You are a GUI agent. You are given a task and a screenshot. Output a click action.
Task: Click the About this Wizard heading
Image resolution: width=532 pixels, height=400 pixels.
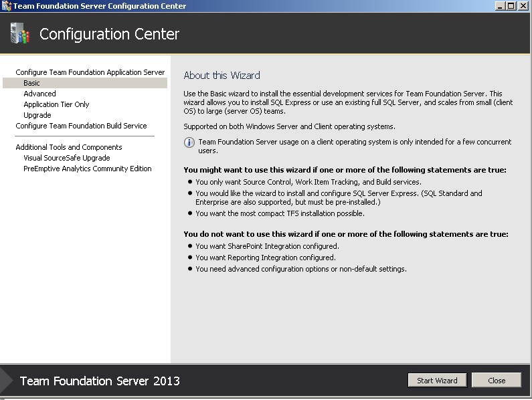coord(222,76)
